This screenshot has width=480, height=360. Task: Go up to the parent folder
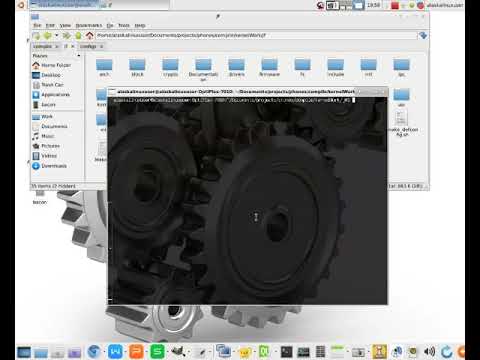tap(78, 35)
